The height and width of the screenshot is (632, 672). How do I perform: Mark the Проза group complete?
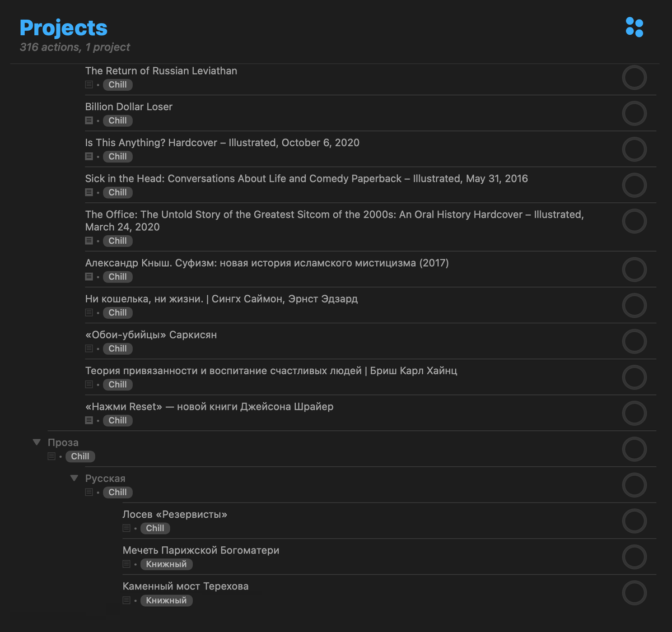[x=634, y=449]
